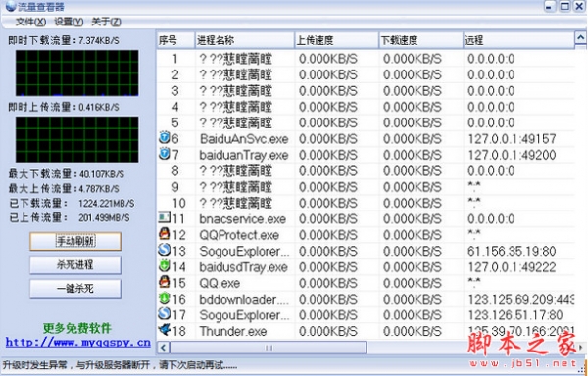Click remote address 127.0.0.1:49222

click(512, 267)
